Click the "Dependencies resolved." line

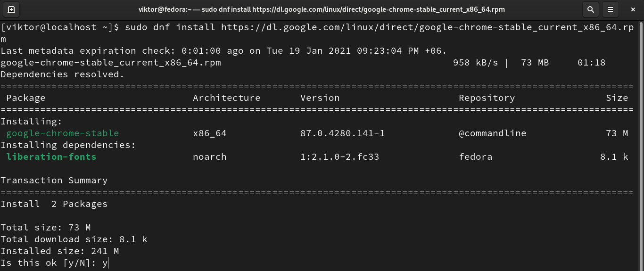tap(63, 74)
